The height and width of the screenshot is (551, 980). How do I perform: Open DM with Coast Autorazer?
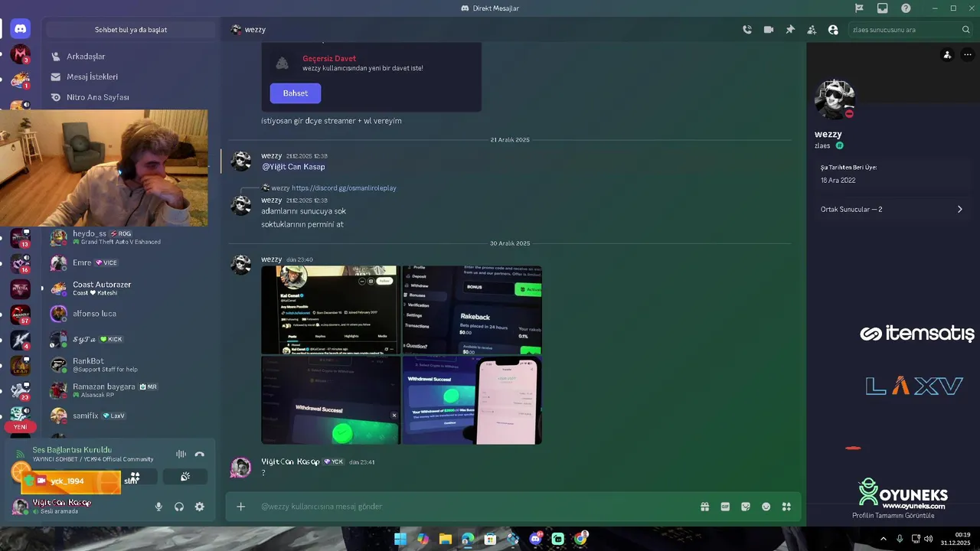[132, 289]
